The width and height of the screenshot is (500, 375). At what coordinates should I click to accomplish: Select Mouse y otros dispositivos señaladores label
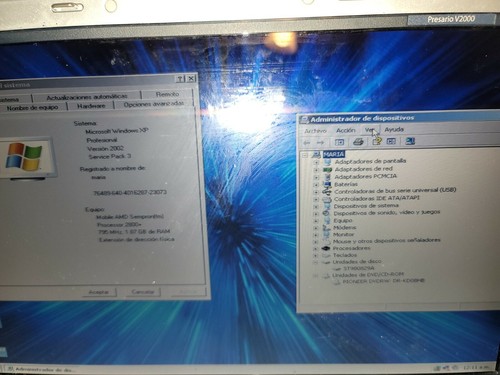coord(387,240)
